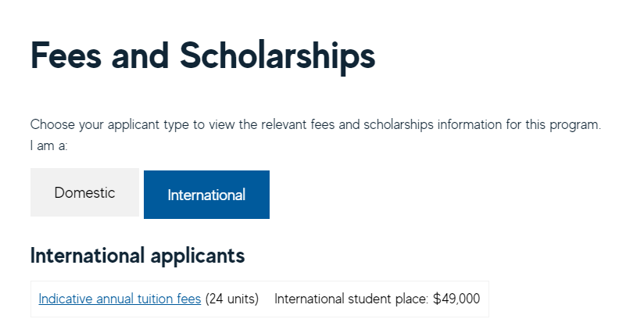Click the word "Indicative" in the fees link
This screenshot has height=319, width=644.
(65, 299)
